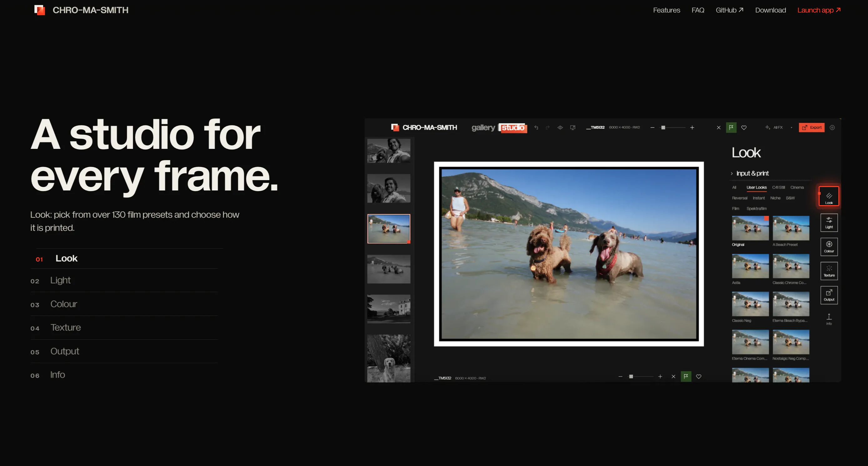The width and height of the screenshot is (868, 466).
Task: Click the orange Export button
Action: [x=812, y=127]
